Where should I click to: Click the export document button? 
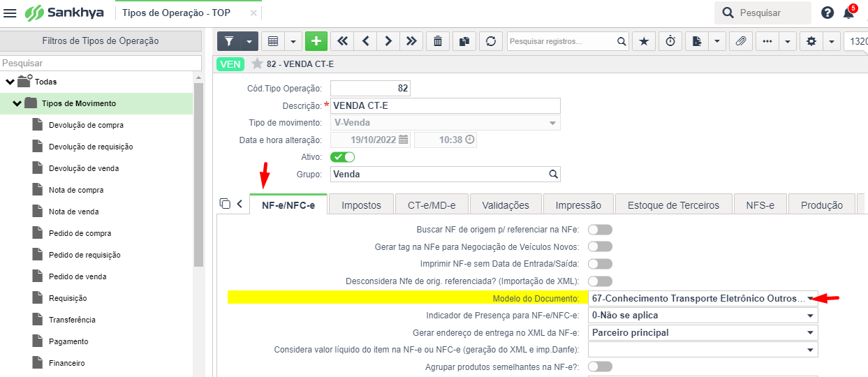[697, 41]
